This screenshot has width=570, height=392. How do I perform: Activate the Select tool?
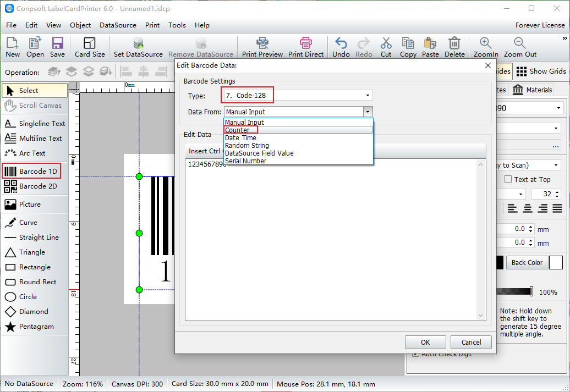35,91
